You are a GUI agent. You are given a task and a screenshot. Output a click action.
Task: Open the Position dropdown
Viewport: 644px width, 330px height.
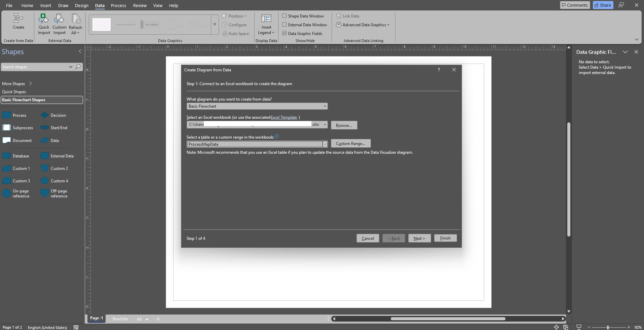tap(234, 16)
